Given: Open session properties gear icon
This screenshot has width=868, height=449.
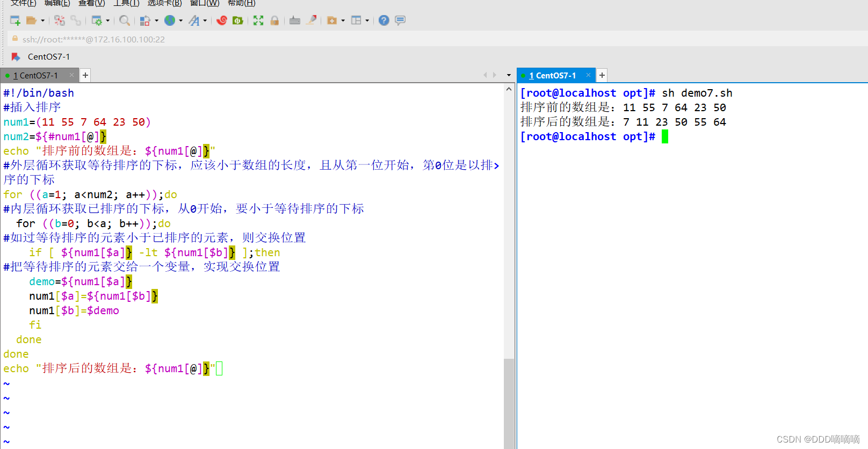Looking at the screenshot, I should click(97, 20).
